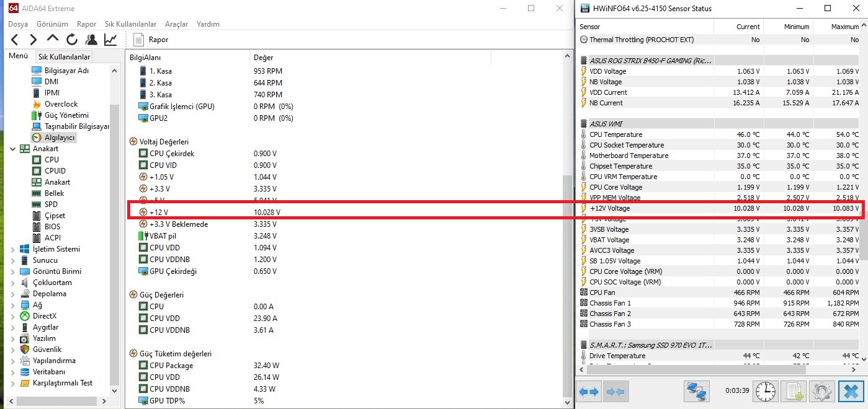Expand the Görüntü Birimi node
868x409 pixels.
[13, 271]
